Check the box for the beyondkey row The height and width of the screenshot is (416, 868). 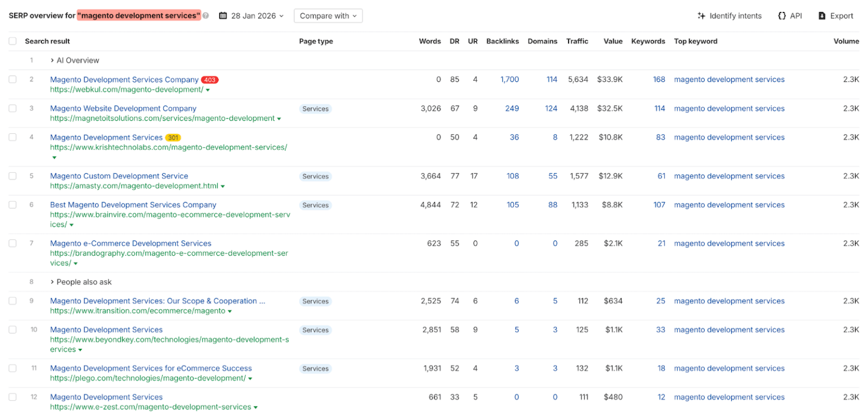12,330
